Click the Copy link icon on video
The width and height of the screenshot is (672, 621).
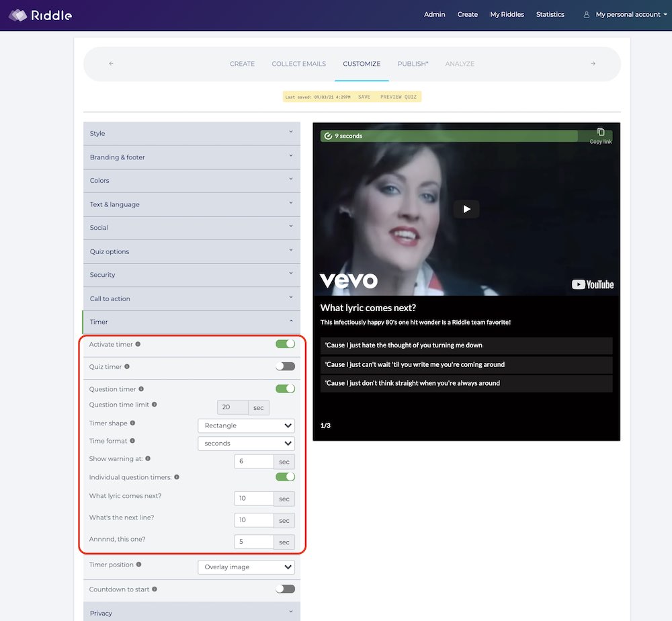click(x=601, y=132)
